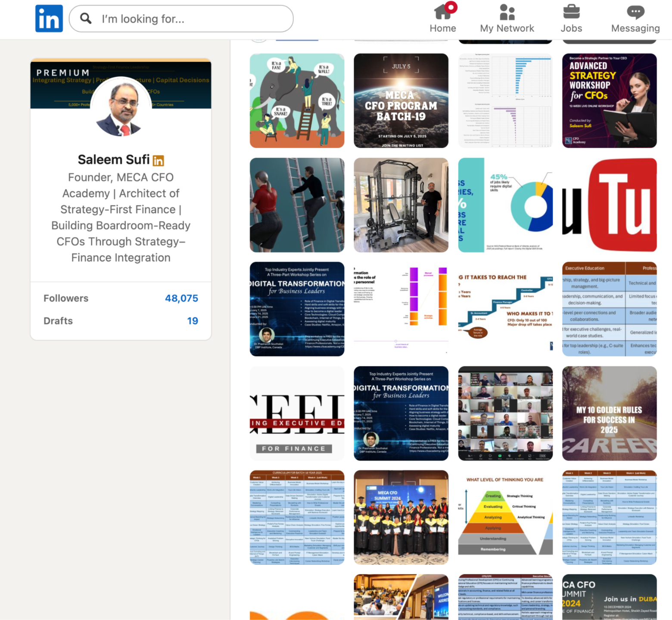View the 48,075 followers count
672x620 pixels.
[x=181, y=298]
